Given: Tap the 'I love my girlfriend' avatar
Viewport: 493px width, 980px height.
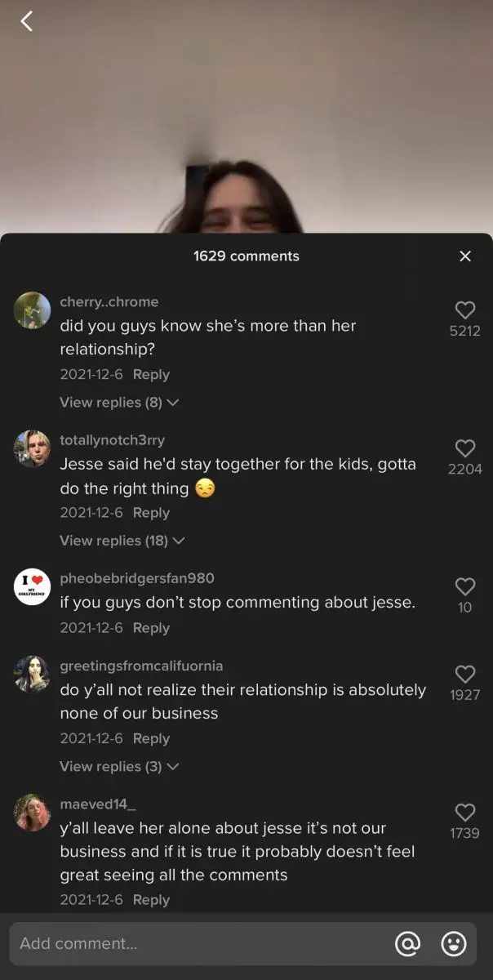Looking at the screenshot, I should tap(33, 586).
